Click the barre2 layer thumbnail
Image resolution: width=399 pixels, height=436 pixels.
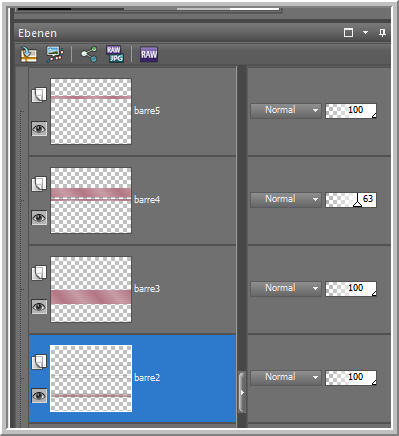point(91,378)
